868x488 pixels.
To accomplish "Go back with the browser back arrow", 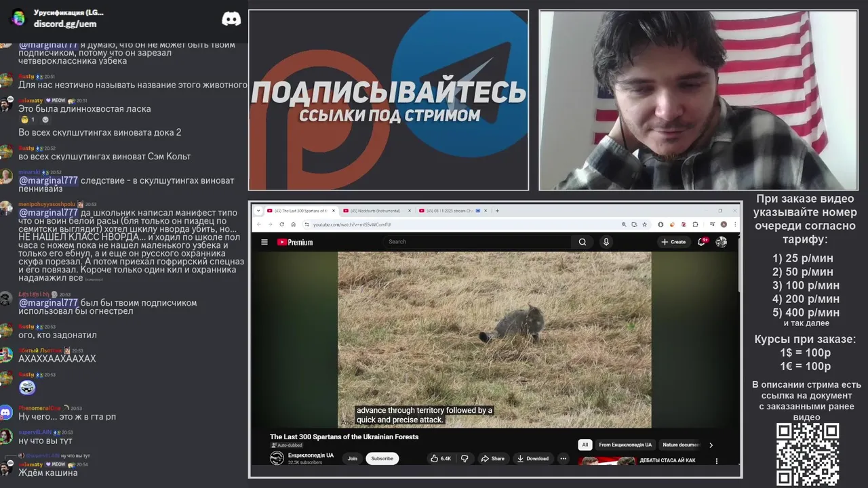I will 259,224.
